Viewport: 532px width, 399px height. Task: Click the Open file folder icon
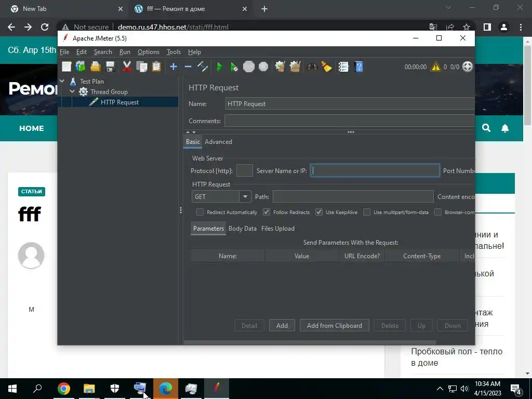pos(96,67)
